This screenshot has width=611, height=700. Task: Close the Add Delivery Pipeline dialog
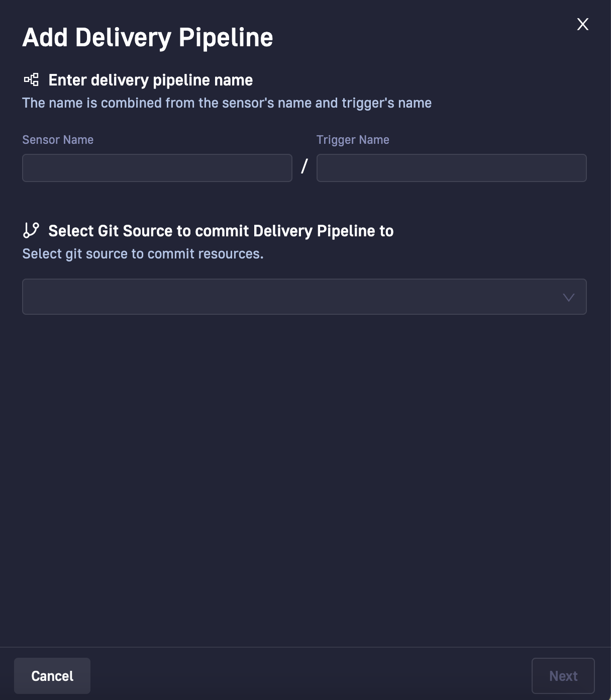click(x=583, y=24)
